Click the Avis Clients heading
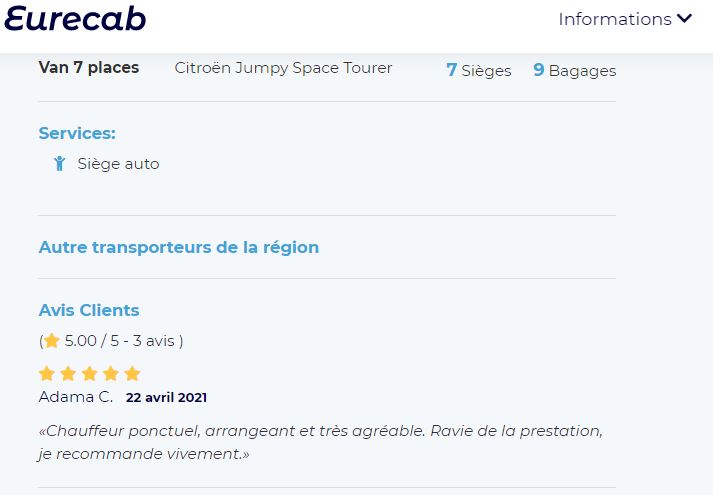This screenshot has width=713, height=495. click(x=89, y=310)
